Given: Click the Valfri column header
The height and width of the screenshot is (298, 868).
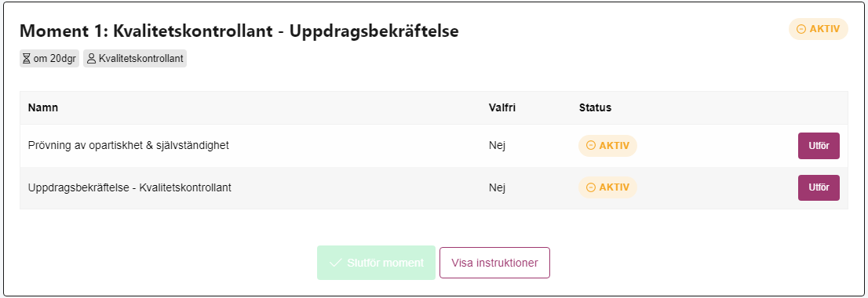Looking at the screenshot, I should [502, 107].
